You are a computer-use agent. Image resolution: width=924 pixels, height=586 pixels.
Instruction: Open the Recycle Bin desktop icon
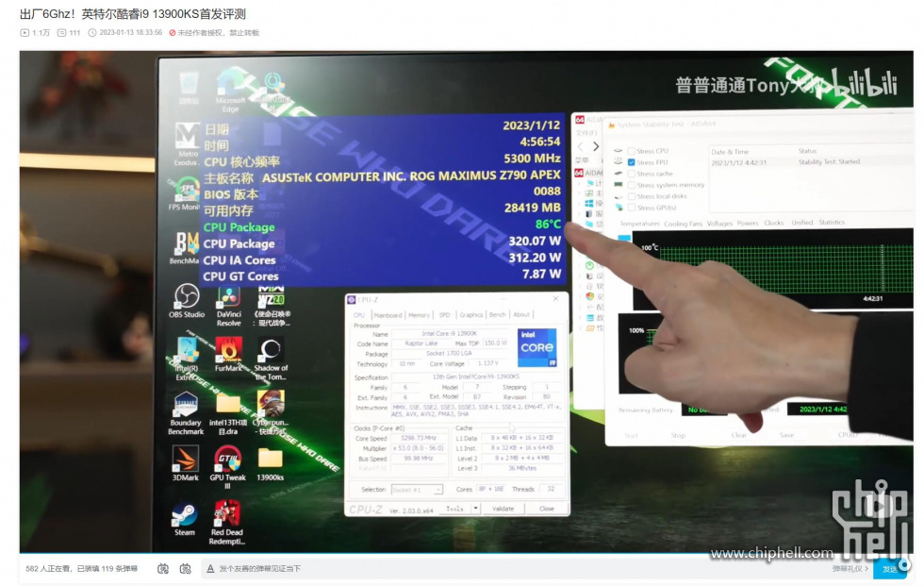[189, 89]
